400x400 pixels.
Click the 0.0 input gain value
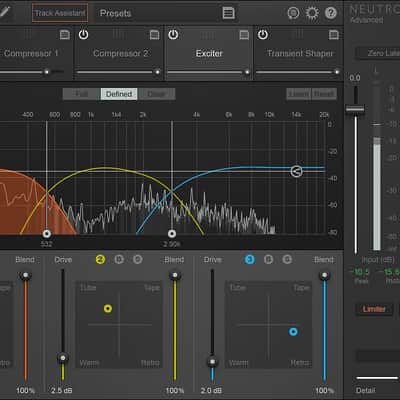pyautogui.click(x=355, y=78)
